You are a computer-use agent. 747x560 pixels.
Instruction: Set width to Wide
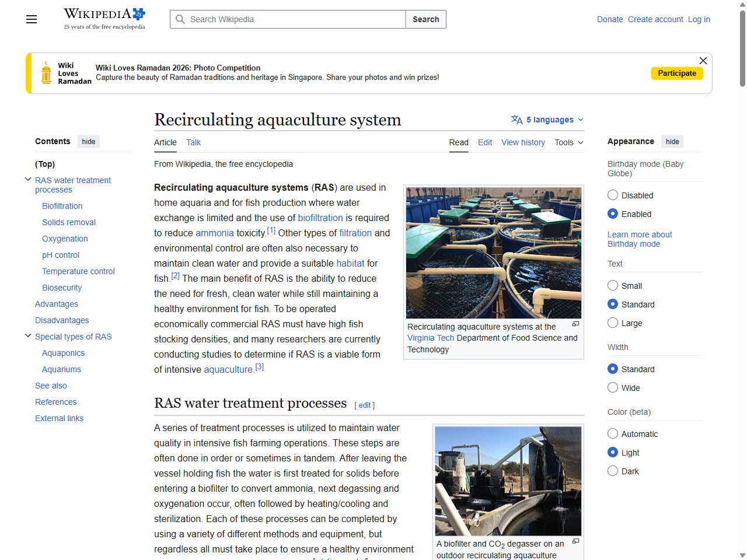tap(613, 387)
